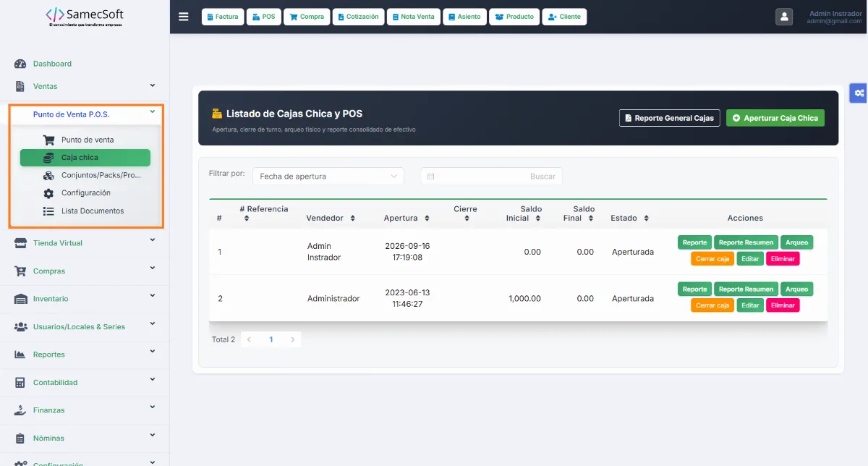Expand the Compras menu
The image size is (868, 466).
click(x=85, y=271)
